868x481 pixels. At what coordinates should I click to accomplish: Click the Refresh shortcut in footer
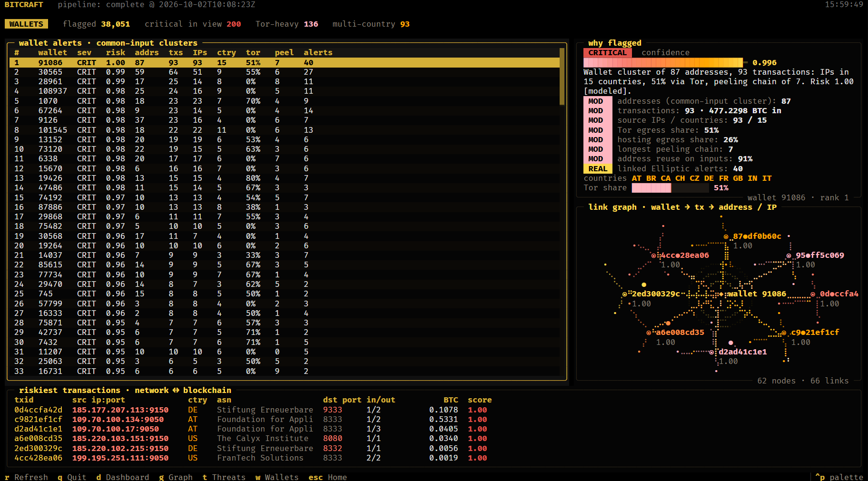pyautogui.click(x=27, y=477)
